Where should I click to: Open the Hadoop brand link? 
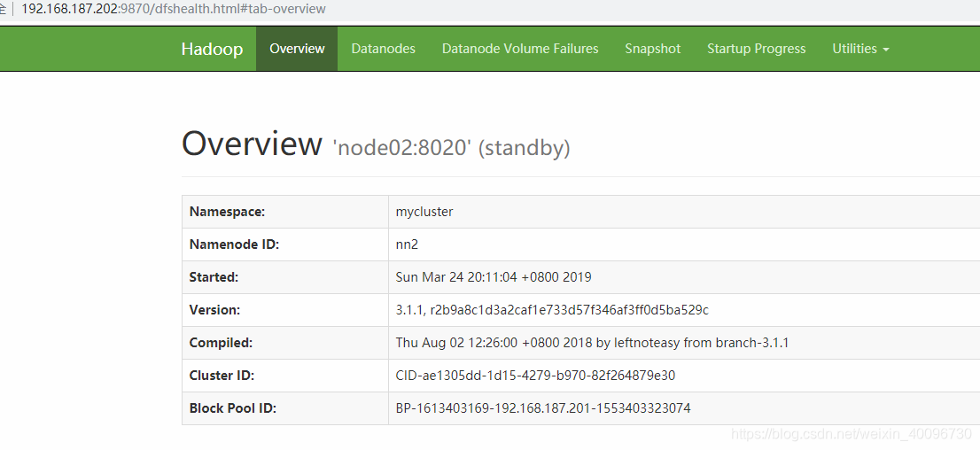tap(212, 49)
